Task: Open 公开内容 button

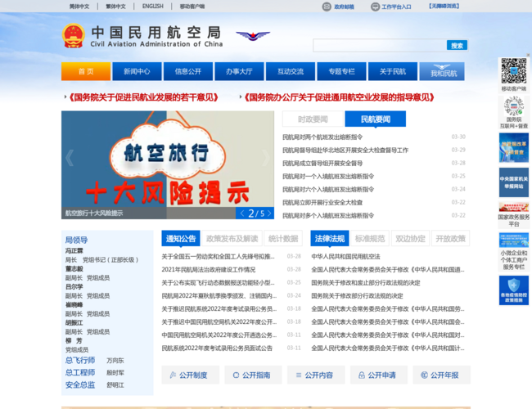Action: click(316, 375)
